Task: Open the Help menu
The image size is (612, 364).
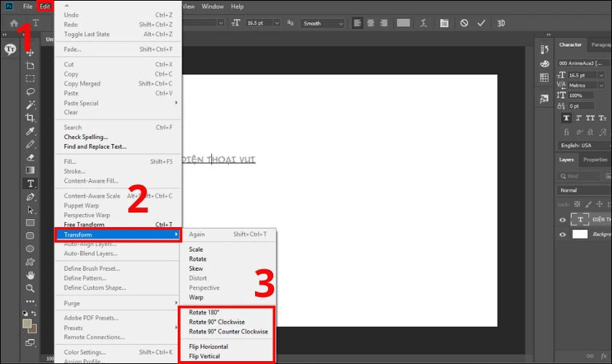Action: (x=237, y=7)
